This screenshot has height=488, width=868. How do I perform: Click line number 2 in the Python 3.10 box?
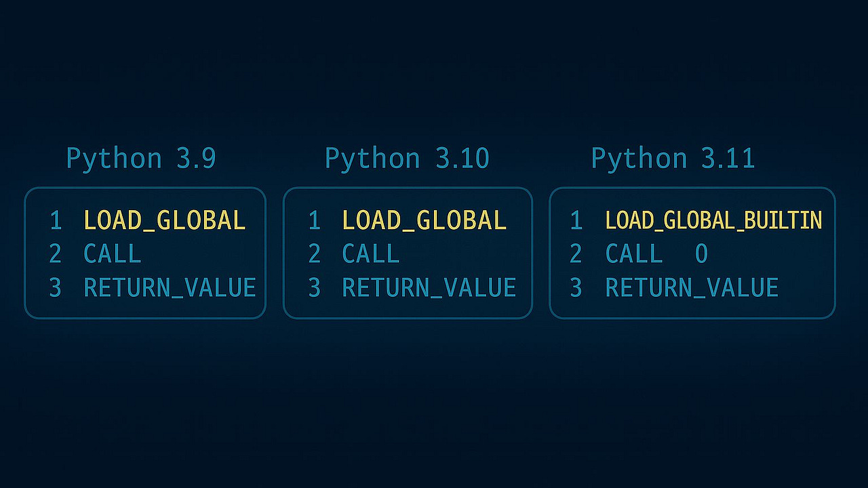pyautogui.click(x=314, y=254)
